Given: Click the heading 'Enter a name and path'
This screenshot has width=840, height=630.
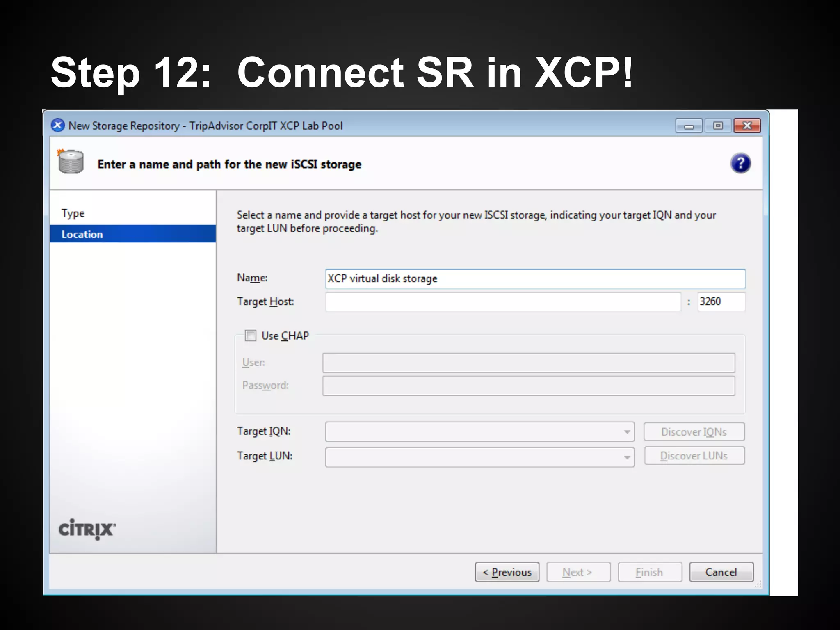Looking at the screenshot, I should pos(229,164).
